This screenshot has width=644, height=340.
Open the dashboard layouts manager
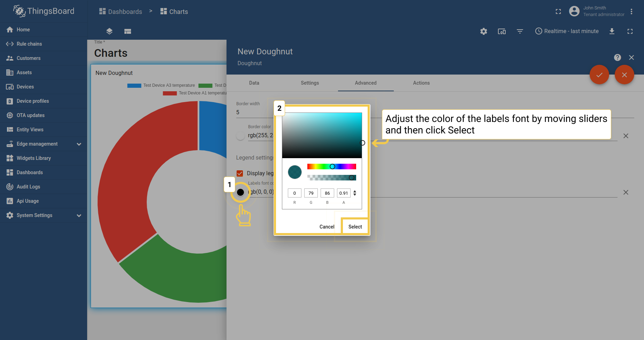[128, 31]
